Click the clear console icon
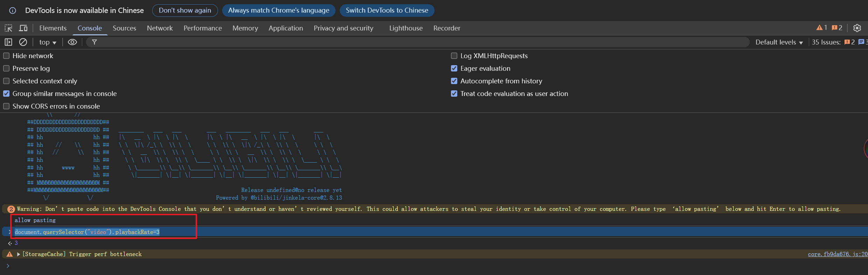The image size is (868, 275). (23, 42)
